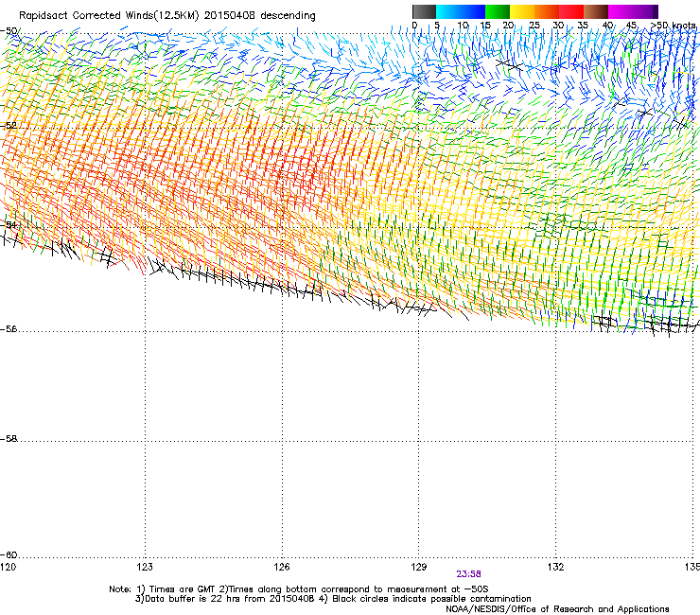Select the brown 35-40 knots legend swatch
This screenshot has width=700, height=615.
click(596, 11)
